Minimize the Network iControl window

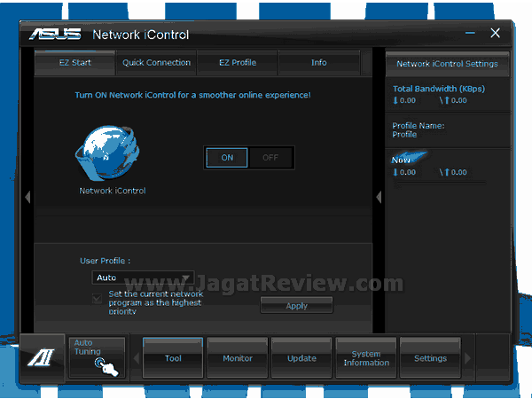[x=470, y=33]
